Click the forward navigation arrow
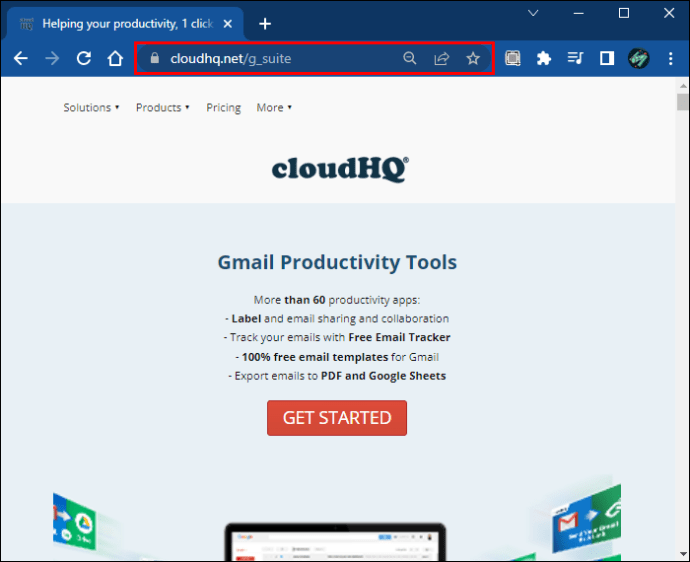 tap(52, 58)
